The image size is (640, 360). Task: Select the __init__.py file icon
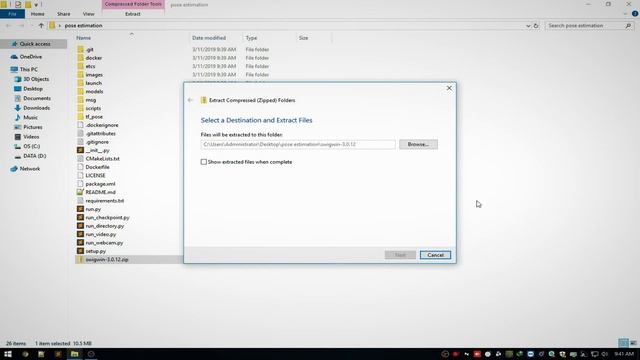(x=80, y=150)
